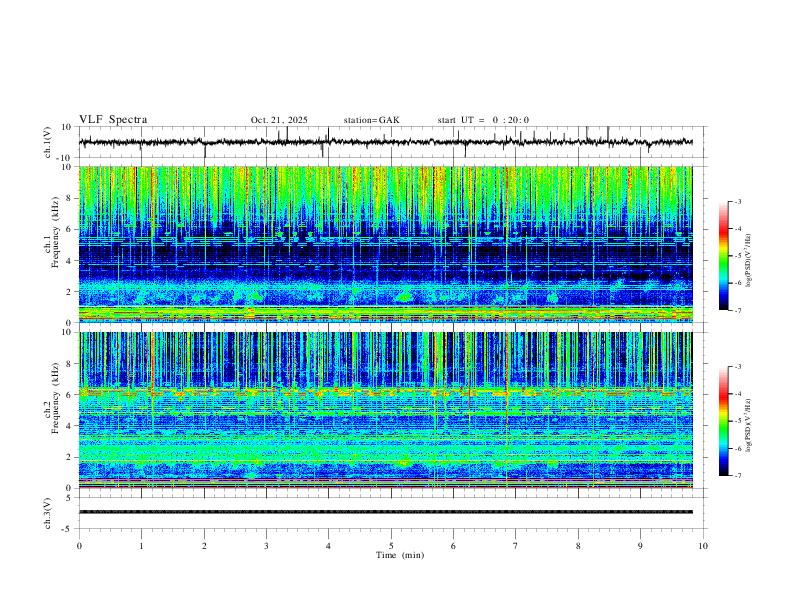Click the ch.3 flat signal trace
Viewport: 792px width, 612px height.
[x=386, y=512]
